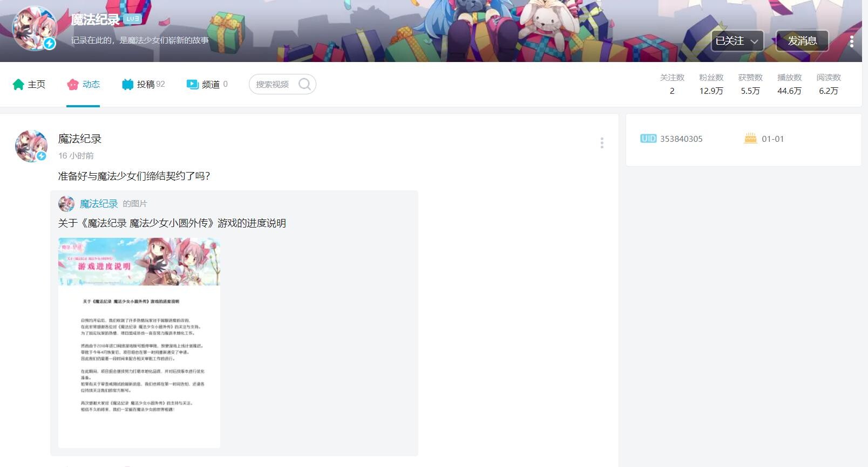Select the 动态 tab
The image size is (868, 467).
pyautogui.click(x=83, y=84)
